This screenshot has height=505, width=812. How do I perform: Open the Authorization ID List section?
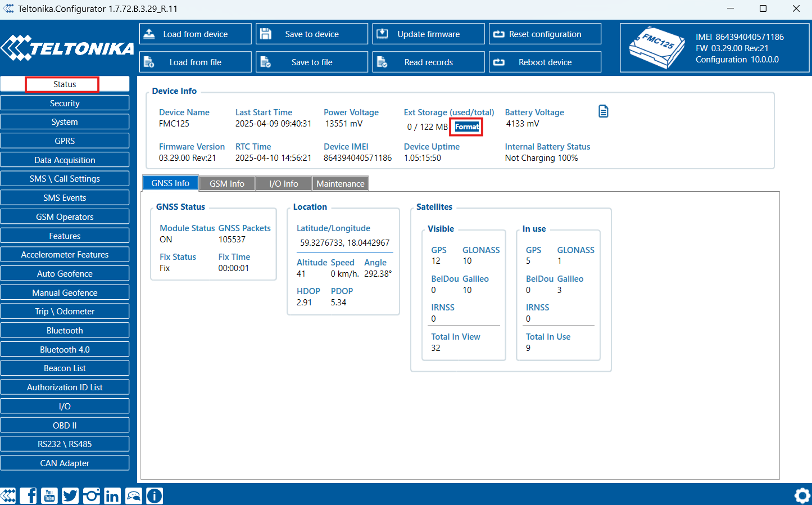[65, 387]
